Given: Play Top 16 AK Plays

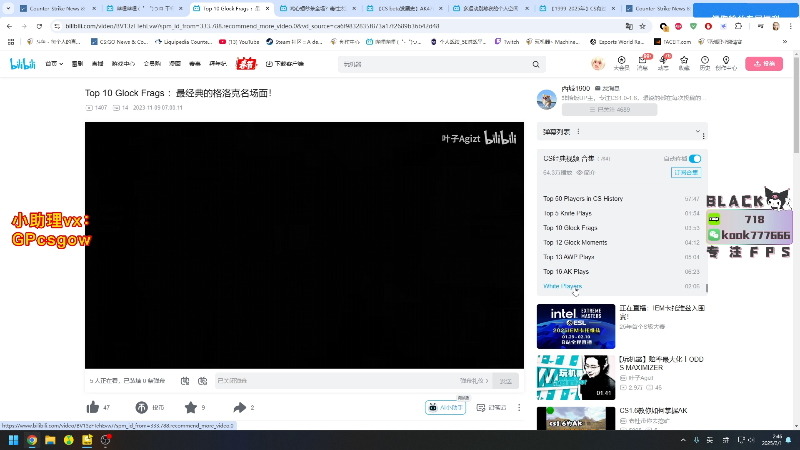Looking at the screenshot, I should coord(566,271).
